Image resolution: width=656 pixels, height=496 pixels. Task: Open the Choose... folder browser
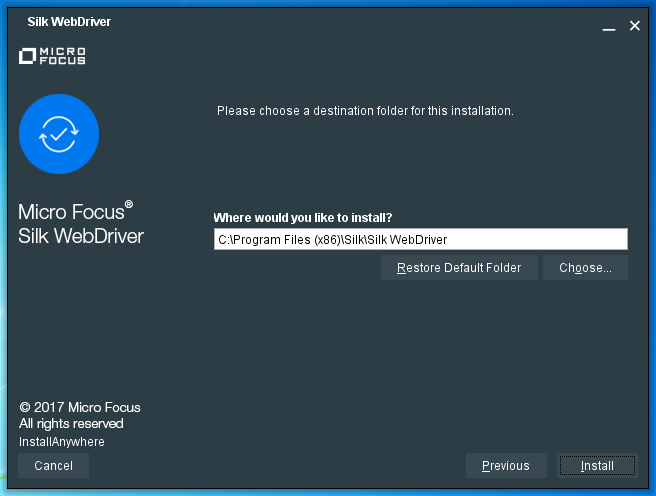(585, 268)
